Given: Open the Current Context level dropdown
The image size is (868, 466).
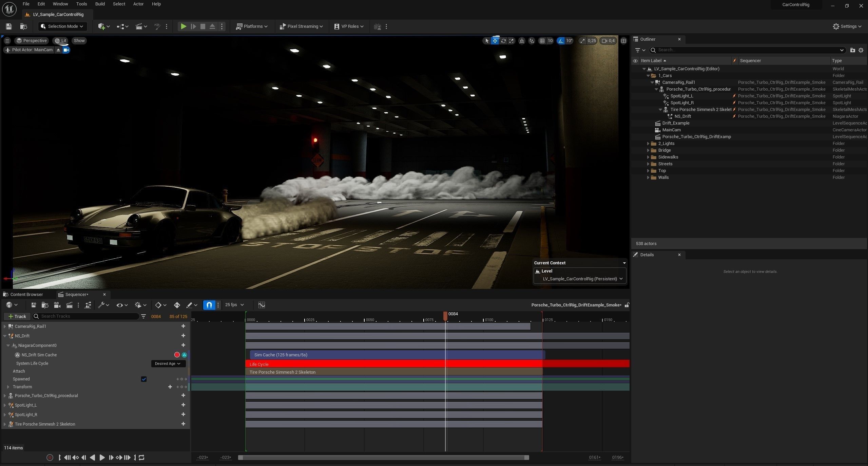Looking at the screenshot, I should tap(580, 279).
